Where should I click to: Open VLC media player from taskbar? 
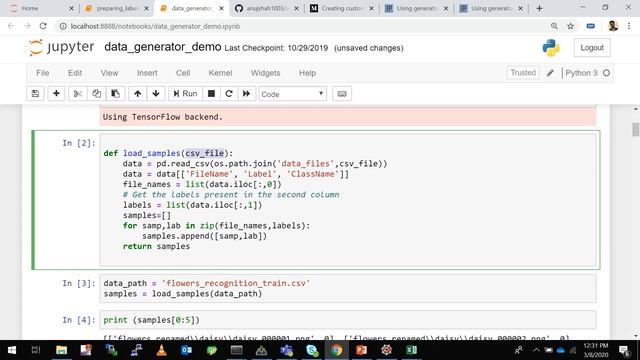pos(161,350)
